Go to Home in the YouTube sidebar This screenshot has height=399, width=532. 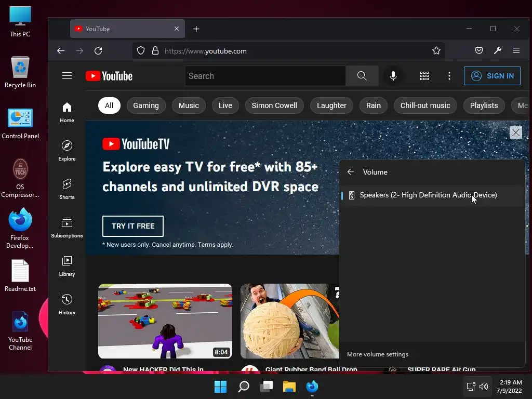pos(67,113)
